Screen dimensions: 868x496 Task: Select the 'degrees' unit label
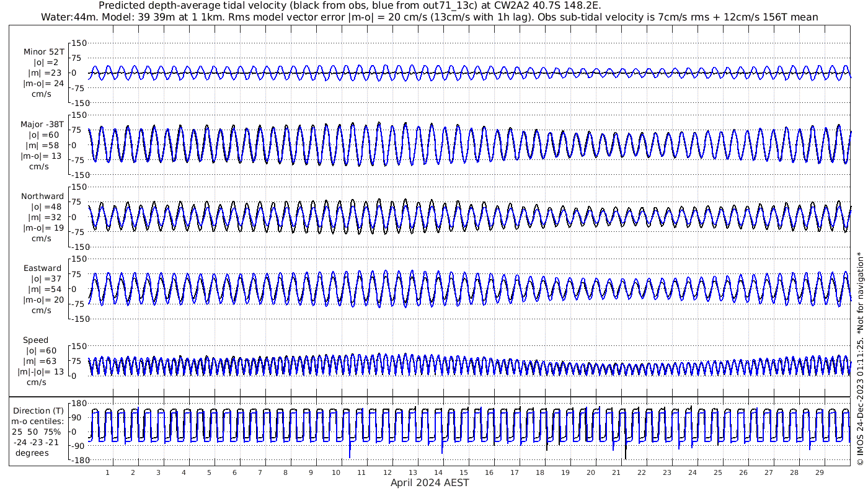(x=32, y=453)
